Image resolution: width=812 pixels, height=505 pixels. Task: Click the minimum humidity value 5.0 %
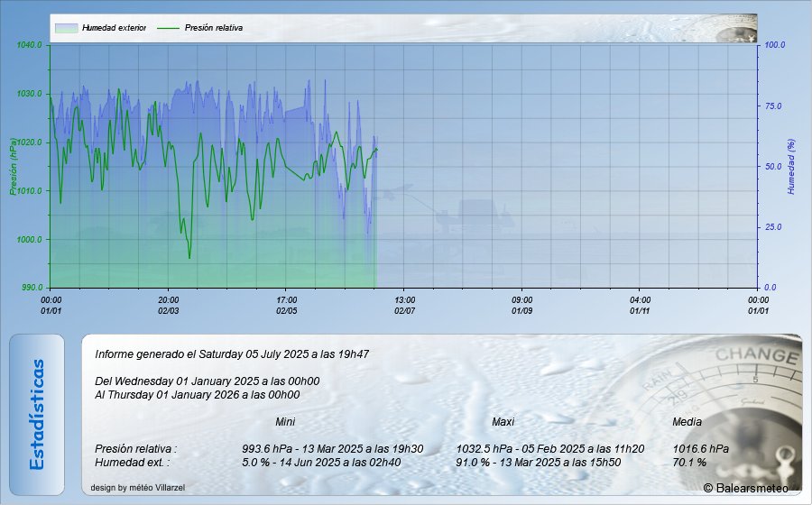pos(256,462)
